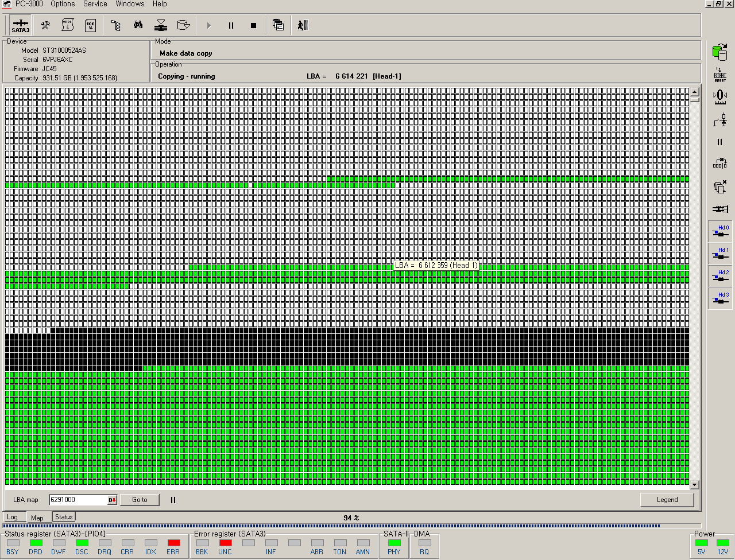Toggle head Hd 1

[x=720, y=254]
